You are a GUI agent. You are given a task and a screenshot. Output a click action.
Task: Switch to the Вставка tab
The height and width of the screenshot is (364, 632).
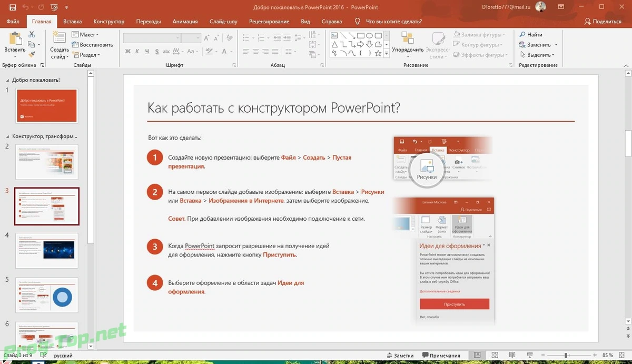click(x=72, y=22)
